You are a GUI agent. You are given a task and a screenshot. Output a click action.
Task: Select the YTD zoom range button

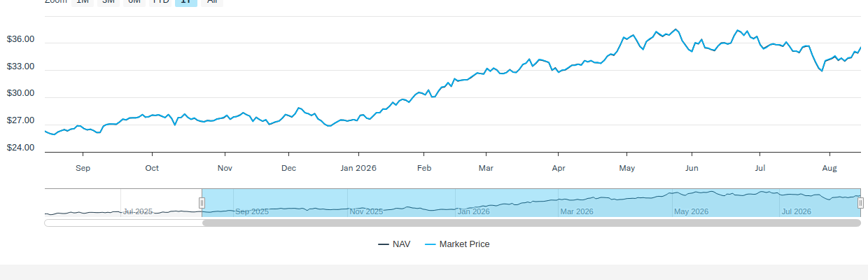tap(160, 1)
